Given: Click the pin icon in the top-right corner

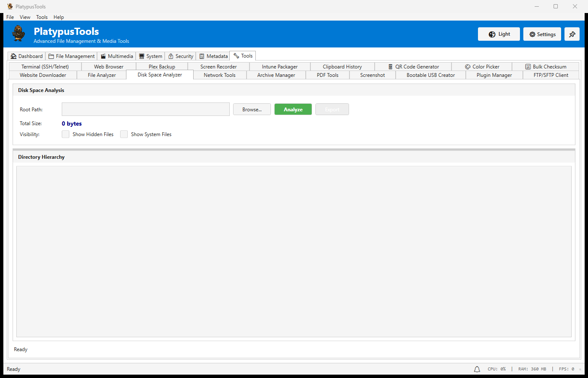Looking at the screenshot, I should [572, 34].
